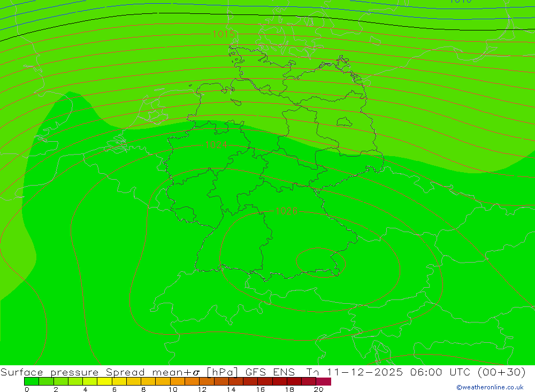Click the legend scale value '14'
Screen dimensions: 535x392
pos(231,389)
